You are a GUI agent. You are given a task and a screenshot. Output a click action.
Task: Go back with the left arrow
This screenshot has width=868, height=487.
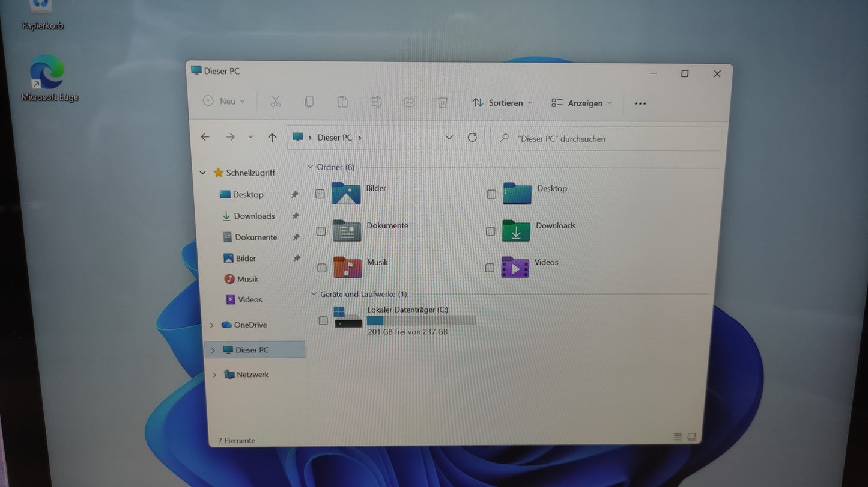coord(205,137)
